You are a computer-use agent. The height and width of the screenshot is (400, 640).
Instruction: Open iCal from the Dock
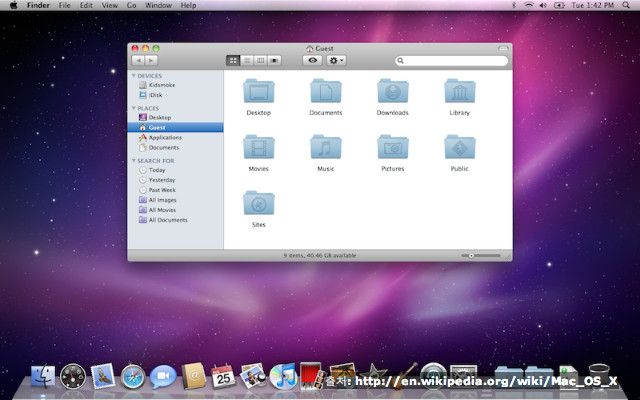click(223, 376)
